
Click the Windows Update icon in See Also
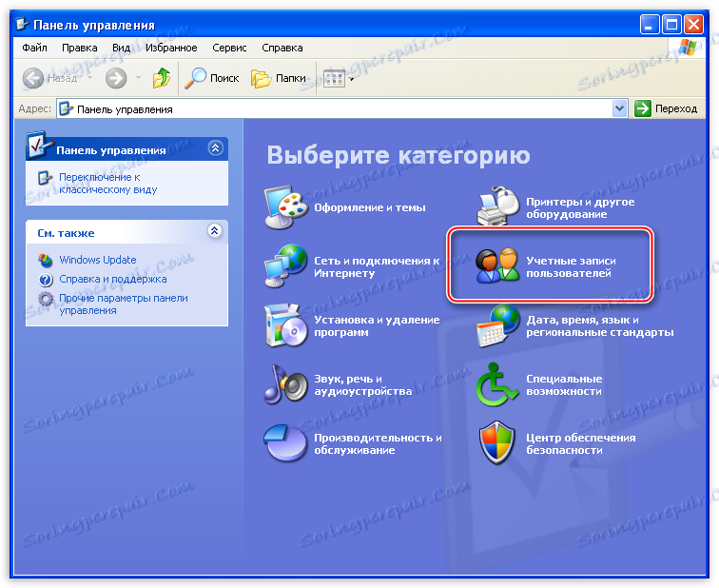click(x=46, y=261)
